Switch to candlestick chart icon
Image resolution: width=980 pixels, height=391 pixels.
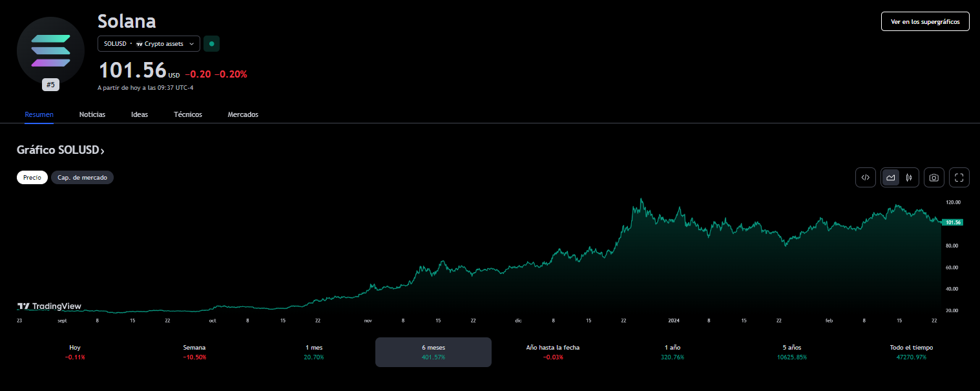(909, 177)
